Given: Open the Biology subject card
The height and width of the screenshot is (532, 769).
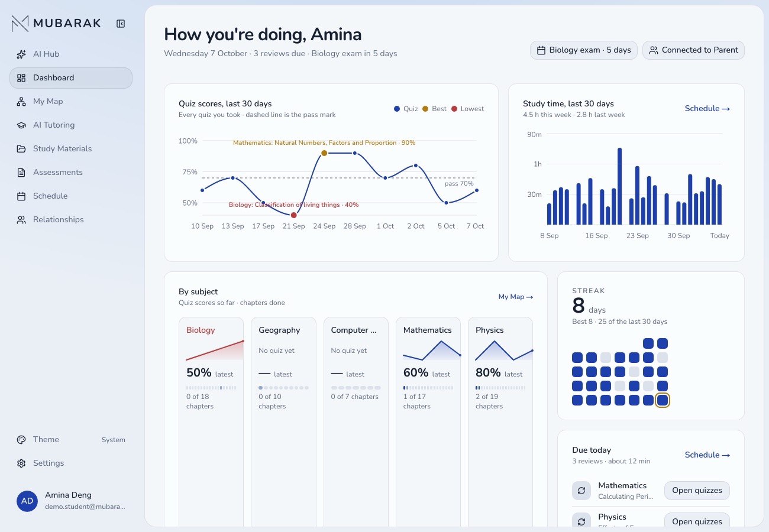Looking at the screenshot, I should tap(211, 422).
